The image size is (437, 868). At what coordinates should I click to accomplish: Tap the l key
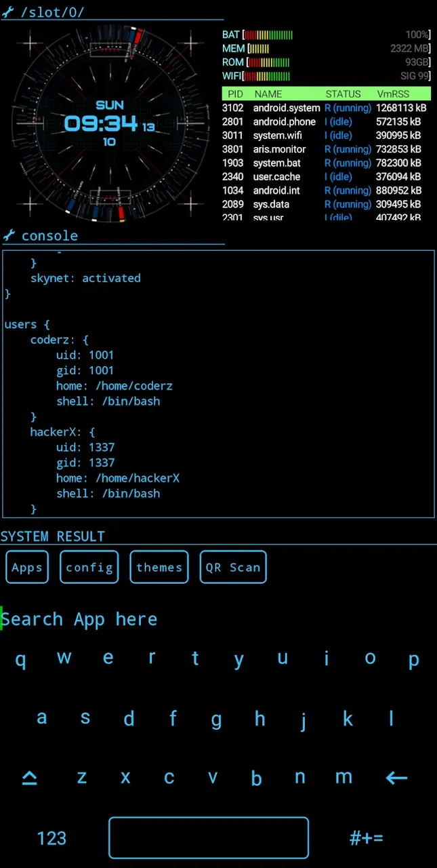tap(391, 717)
